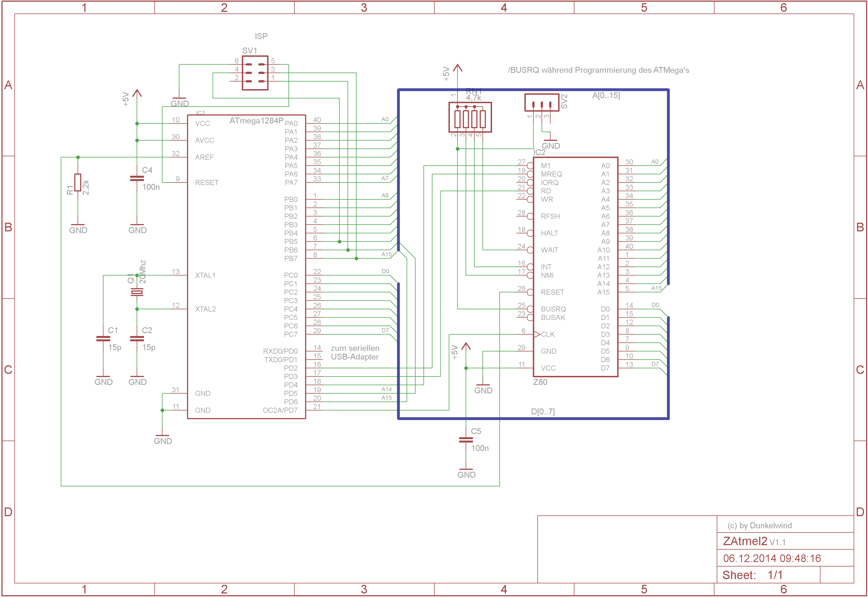Click the PA0 pin label
Screen dimensions: 868x598
pos(291,124)
